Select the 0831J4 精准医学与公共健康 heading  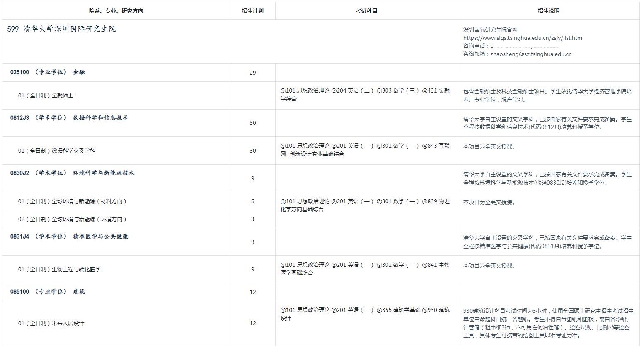click(69, 236)
